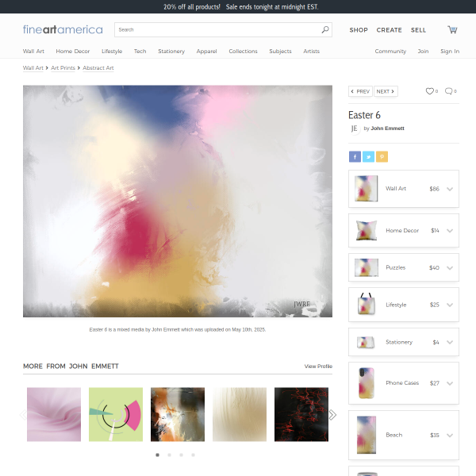Click the Phone Cases product thumbnail
The image size is (476, 476).
[x=367, y=383]
